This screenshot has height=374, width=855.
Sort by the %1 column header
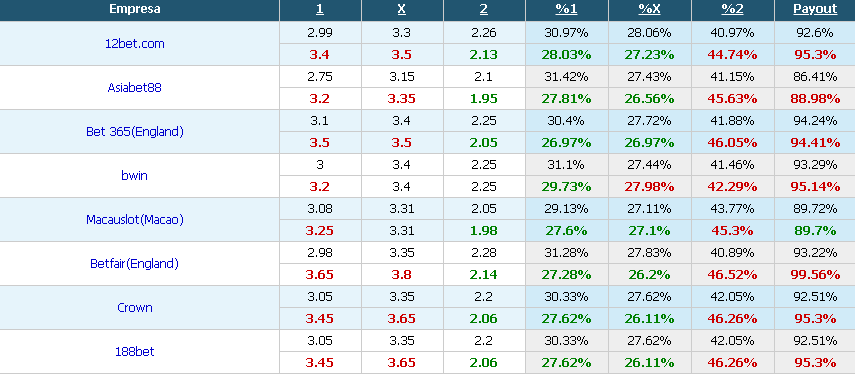pyautogui.click(x=567, y=9)
